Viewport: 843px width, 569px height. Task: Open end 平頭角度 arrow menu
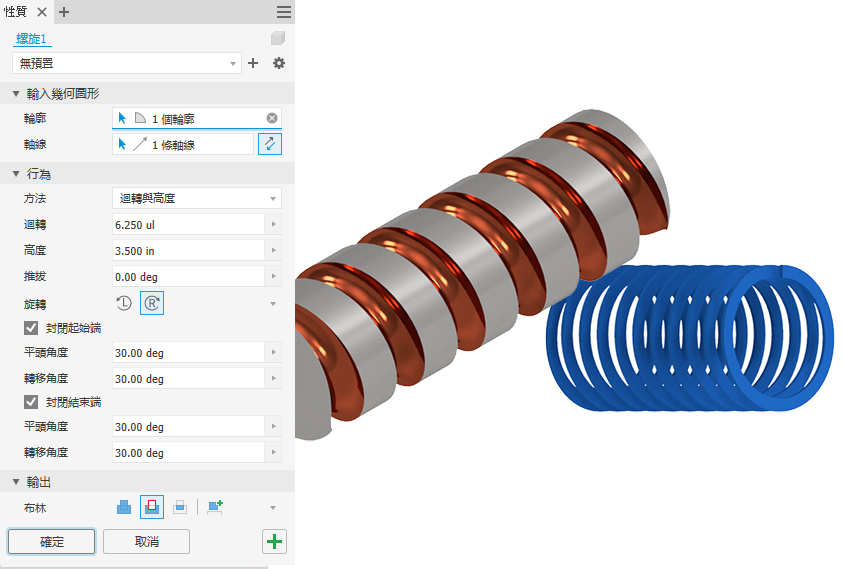[x=274, y=426]
